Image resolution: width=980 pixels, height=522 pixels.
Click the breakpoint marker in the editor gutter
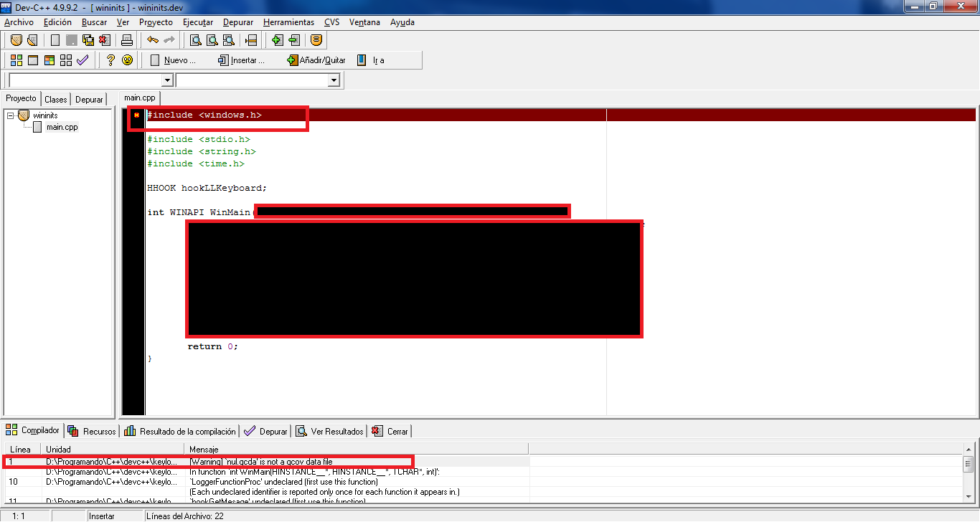point(136,115)
